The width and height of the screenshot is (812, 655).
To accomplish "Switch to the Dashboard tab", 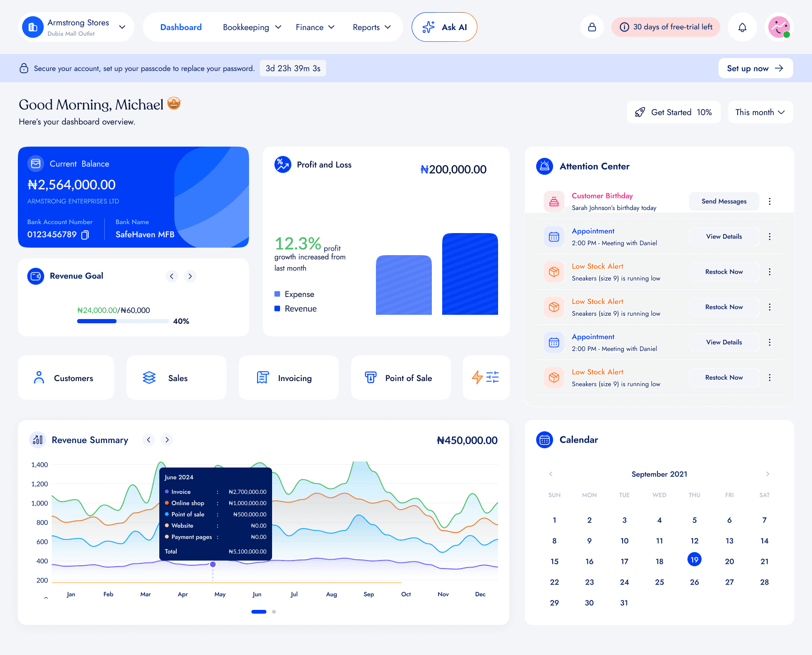I will (x=181, y=27).
